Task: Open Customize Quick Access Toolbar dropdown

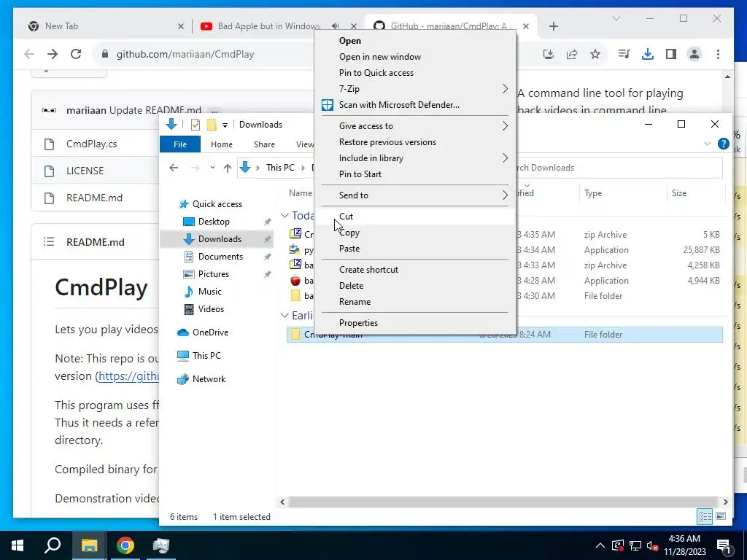Action: [x=225, y=125]
